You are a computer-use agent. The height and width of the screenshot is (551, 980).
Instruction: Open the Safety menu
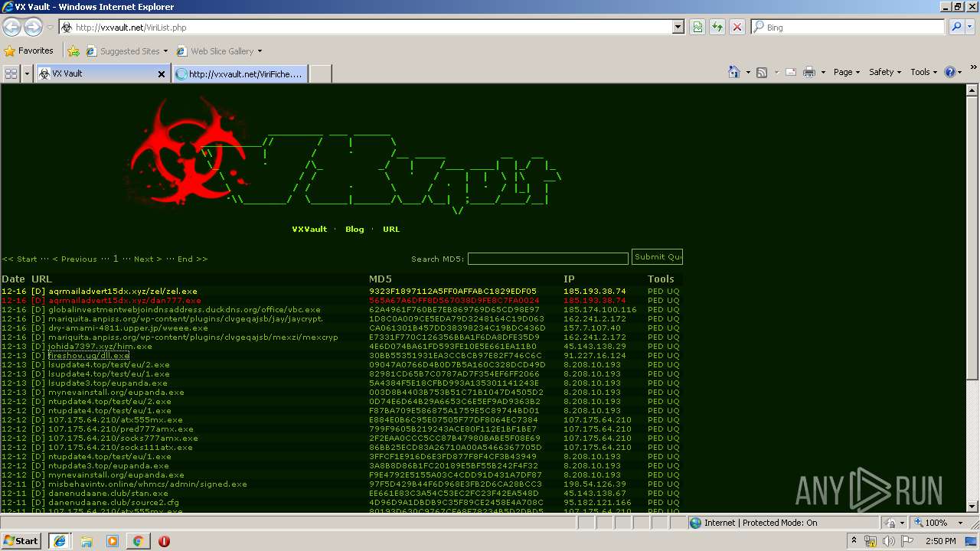point(886,72)
